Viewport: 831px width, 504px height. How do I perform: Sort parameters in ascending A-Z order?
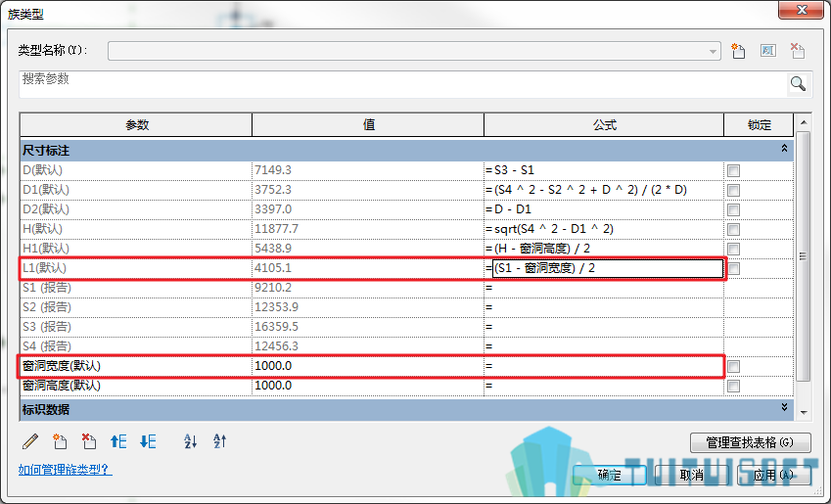point(190,441)
